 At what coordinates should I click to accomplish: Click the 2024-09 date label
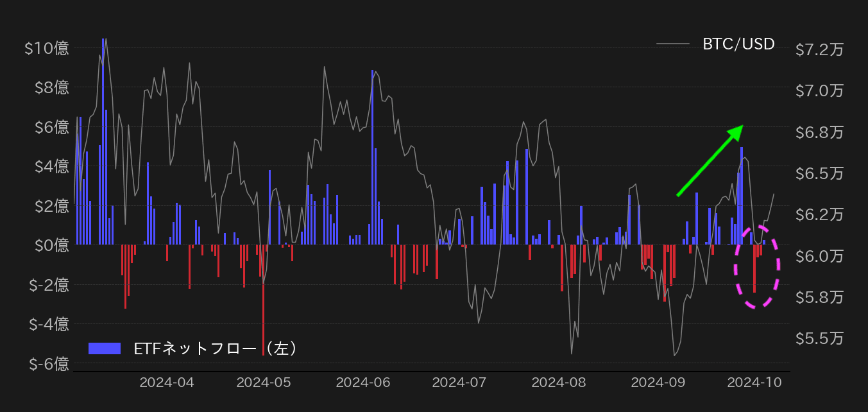point(658,382)
